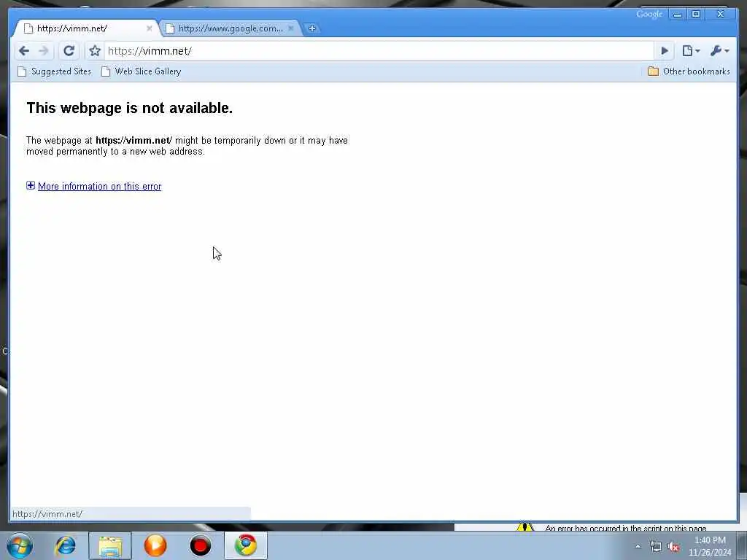This screenshot has width=747, height=560.
Task: Open the wrench settings menu
Action: [x=719, y=50]
